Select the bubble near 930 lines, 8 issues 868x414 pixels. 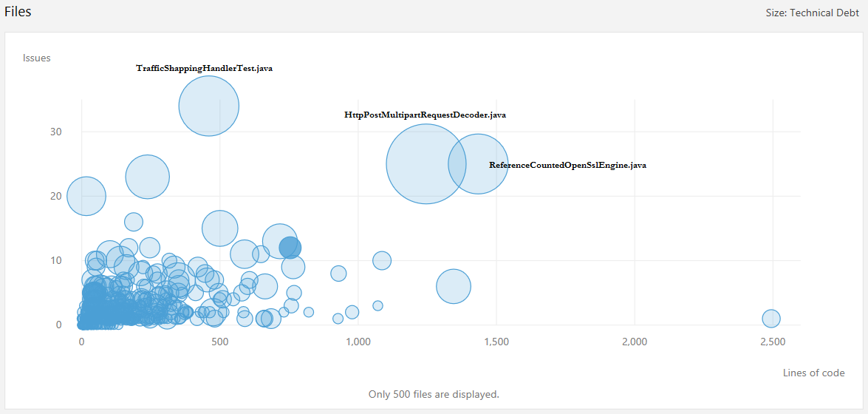(x=338, y=274)
